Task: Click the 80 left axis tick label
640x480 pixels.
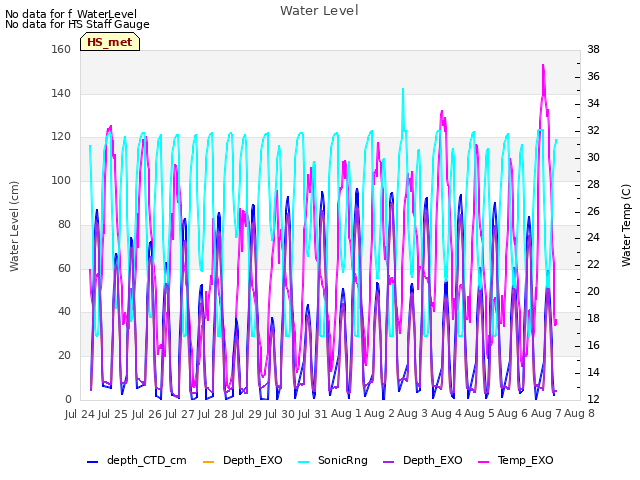Action: [x=64, y=224]
